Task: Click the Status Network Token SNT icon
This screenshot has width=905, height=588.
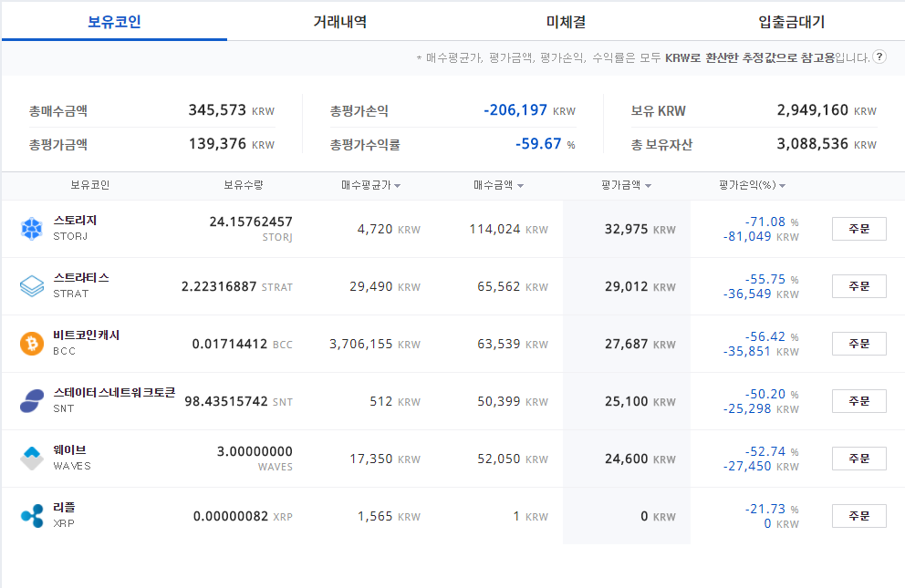Action: coord(32,401)
